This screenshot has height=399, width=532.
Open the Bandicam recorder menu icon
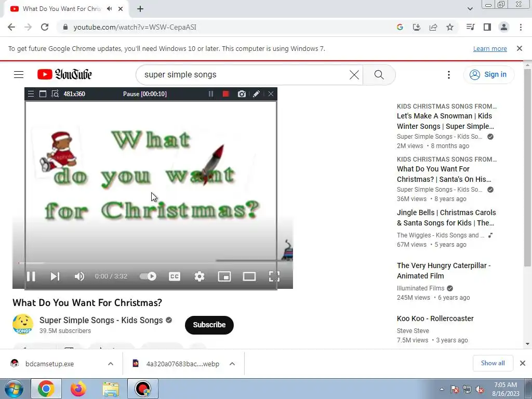pyautogui.click(x=31, y=94)
